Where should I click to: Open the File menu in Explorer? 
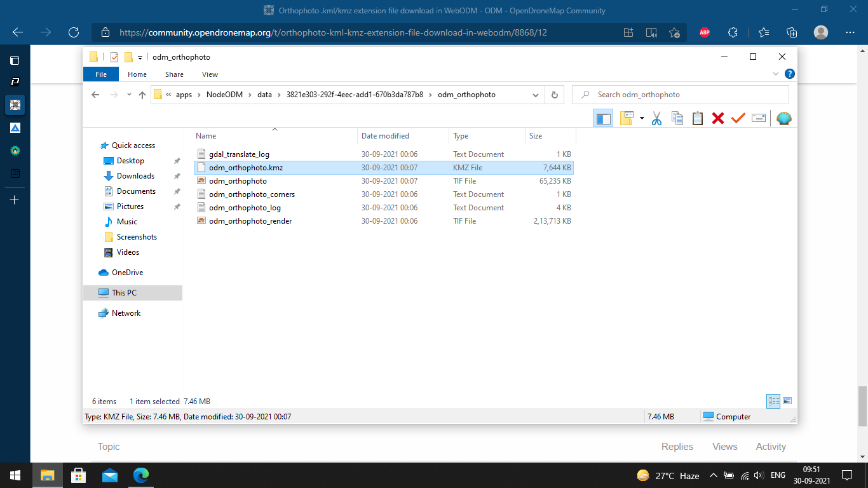[100, 74]
